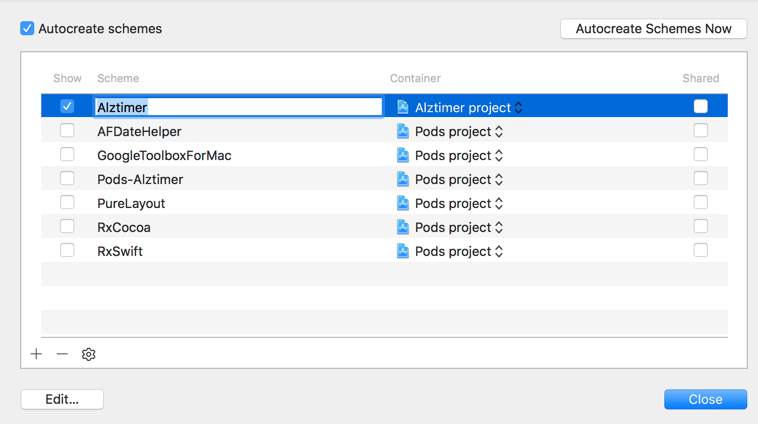758x424 pixels.
Task: Click the Alztimer project file icon
Action: point(403,107)
